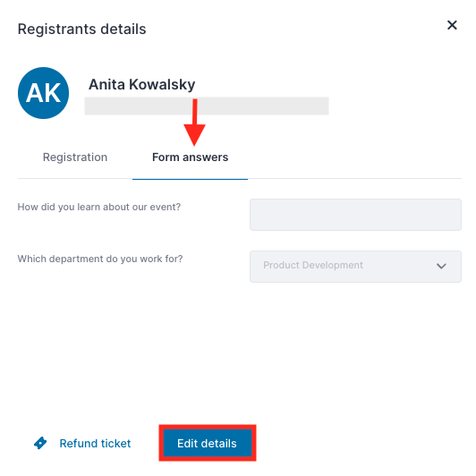Click the blue underline below Form answers
Image resolution: width=476 pixels, height=476 pixels.
190,179
